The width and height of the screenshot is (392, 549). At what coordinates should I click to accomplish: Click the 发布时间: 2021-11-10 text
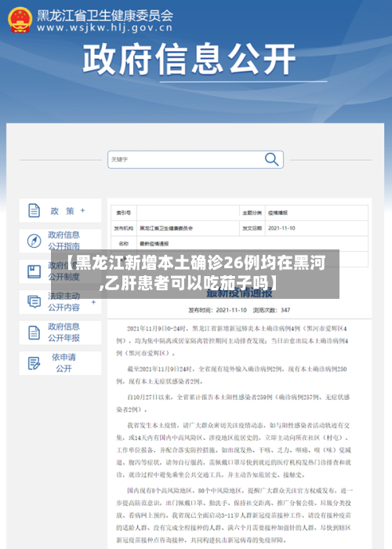(x=217, y=311)
